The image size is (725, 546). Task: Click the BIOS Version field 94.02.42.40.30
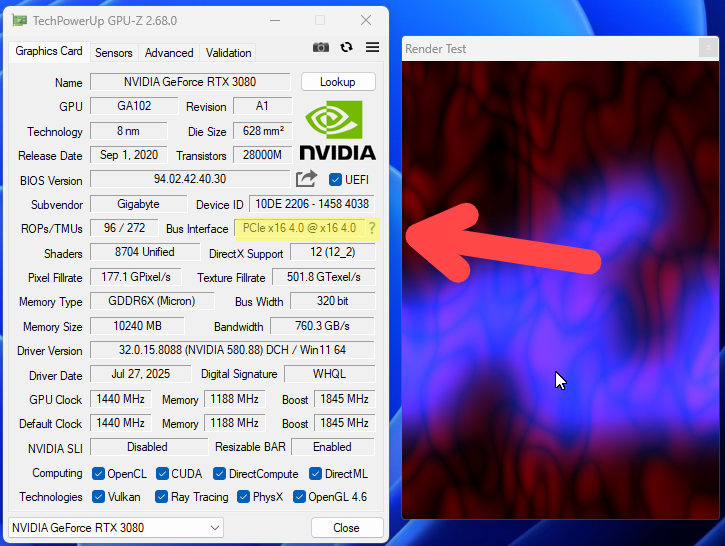190,179
